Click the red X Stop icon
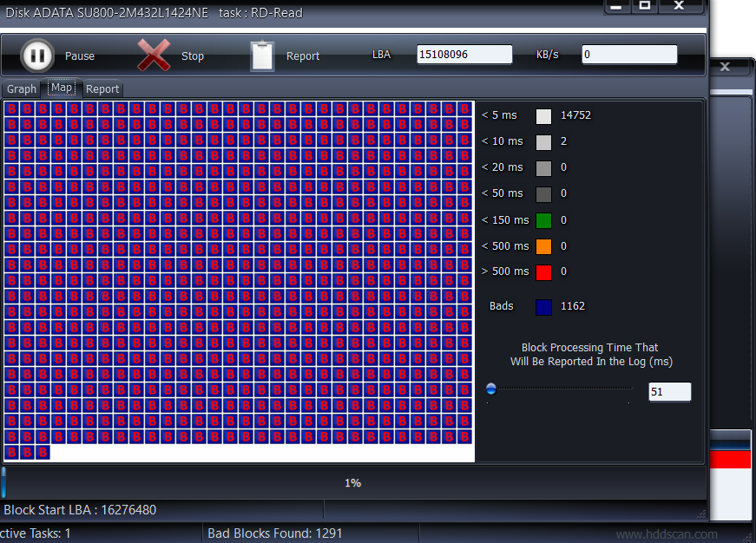756x543 pixels. pyautogui.click(x=154, y=56)
